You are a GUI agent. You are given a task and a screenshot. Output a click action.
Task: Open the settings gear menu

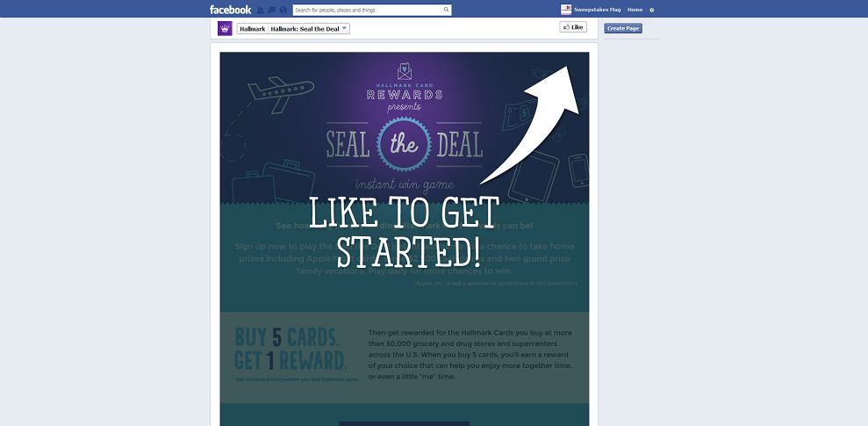651,10
